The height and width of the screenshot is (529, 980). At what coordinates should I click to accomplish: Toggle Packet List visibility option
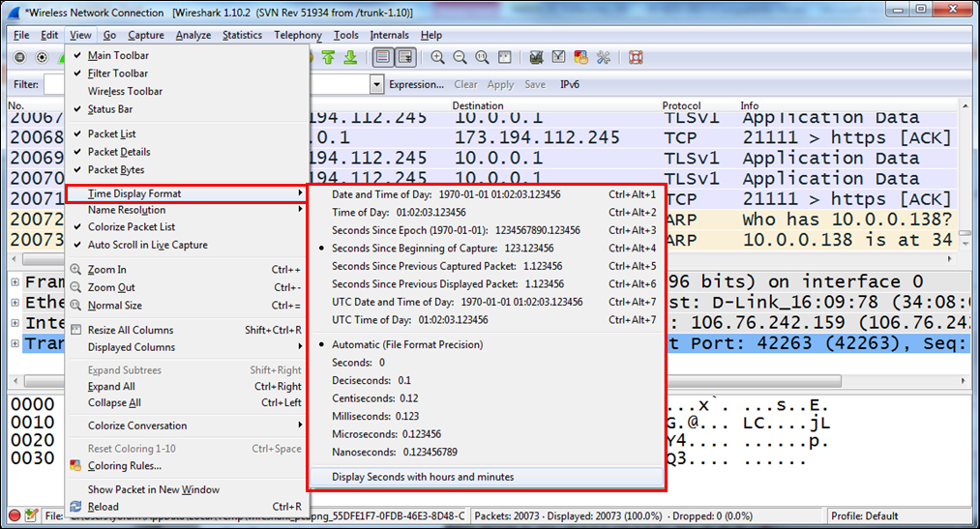coord(188,133)
